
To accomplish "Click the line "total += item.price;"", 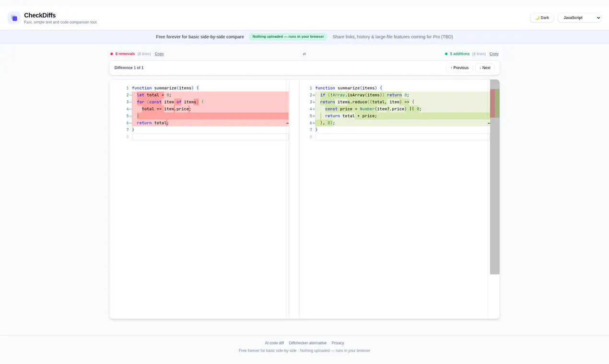I will coord(166,109).
